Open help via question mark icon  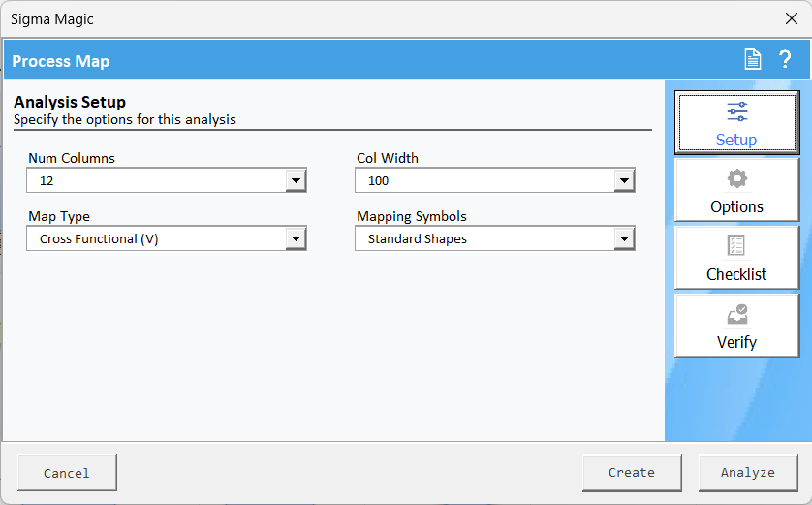[x=785, y=60]
